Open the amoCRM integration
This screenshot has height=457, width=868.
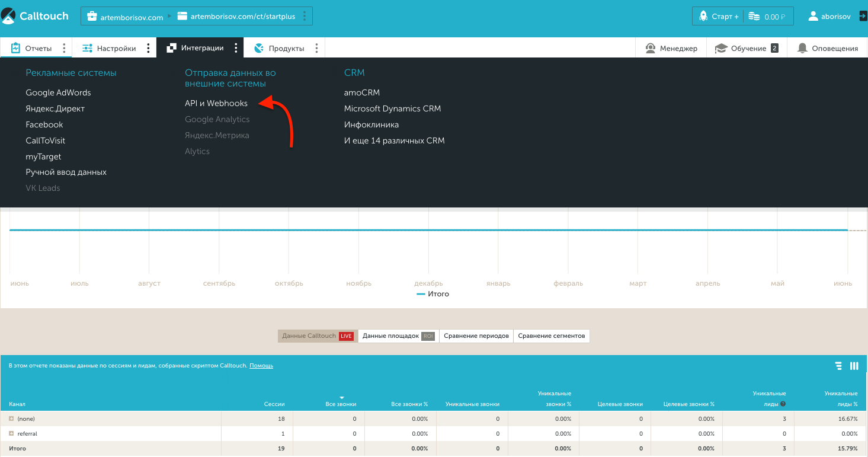point(362,92)
